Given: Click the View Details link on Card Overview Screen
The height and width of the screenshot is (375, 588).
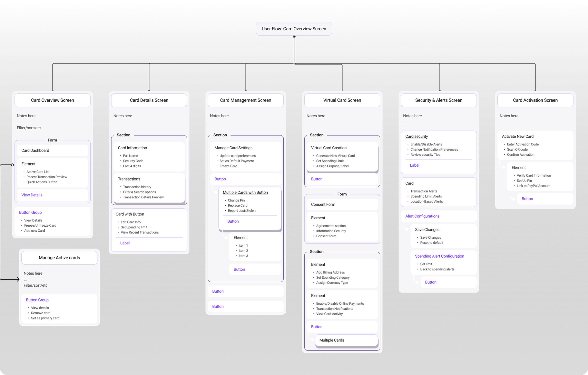Looking at the screenshot, I should (32, 195).
